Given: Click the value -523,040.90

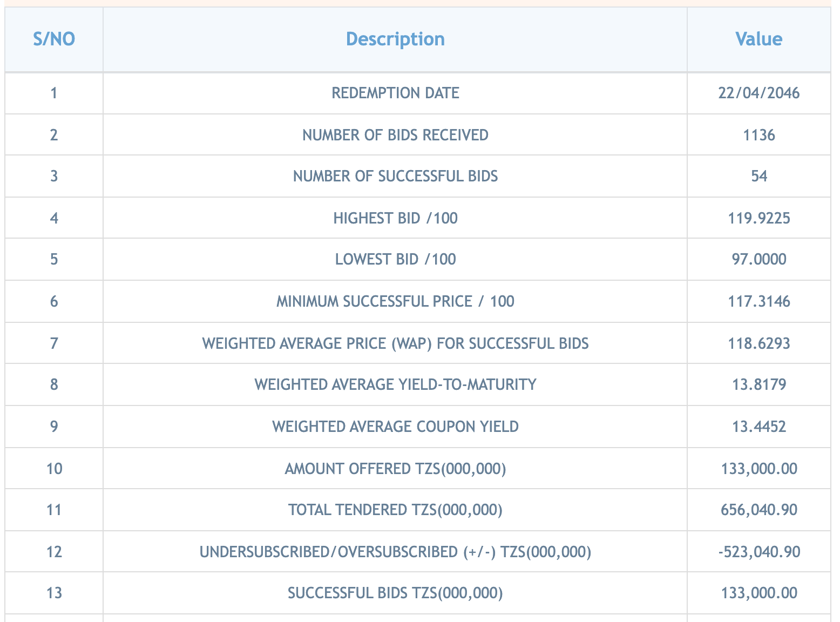Looking at the screenshot, I should 758,552.
